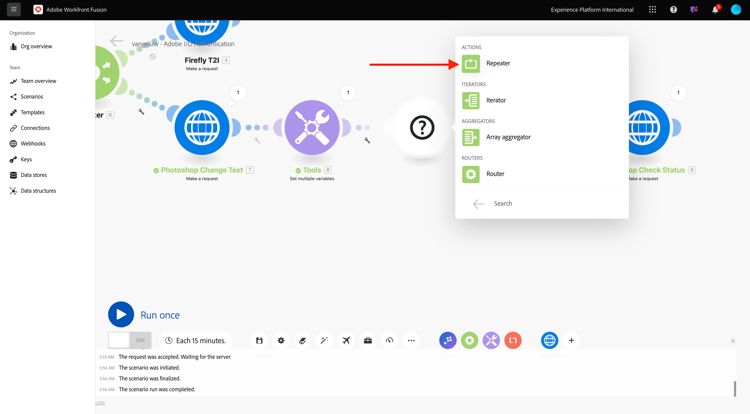This screenshot has height=414, width=750.
Task: Click the Run once text link
Action: tap(160, 315)
